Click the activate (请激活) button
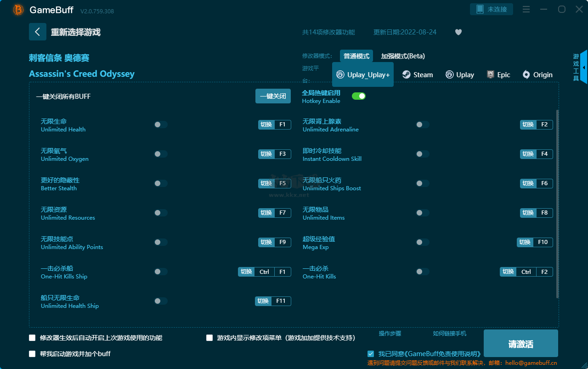The image size is (588, 369). pyautogui.click(x=521, y=344)
